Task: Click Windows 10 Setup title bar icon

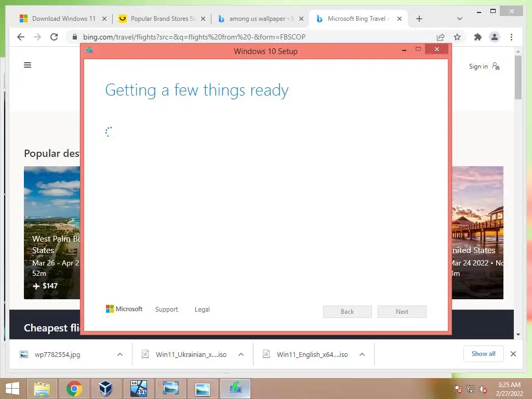Action: pos(89,50)
